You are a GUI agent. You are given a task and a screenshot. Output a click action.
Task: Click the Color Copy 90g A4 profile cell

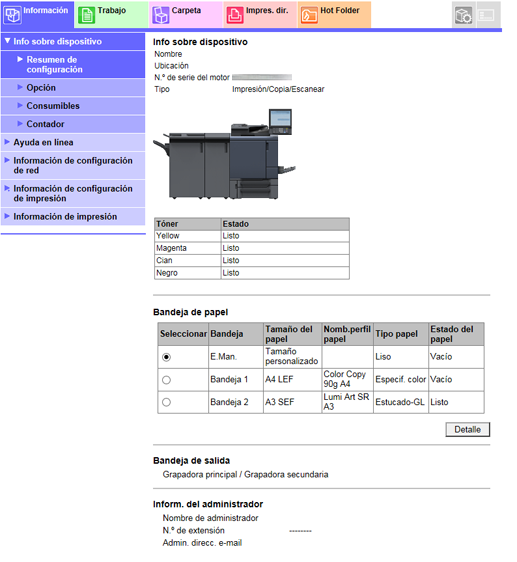coord(347,379)
